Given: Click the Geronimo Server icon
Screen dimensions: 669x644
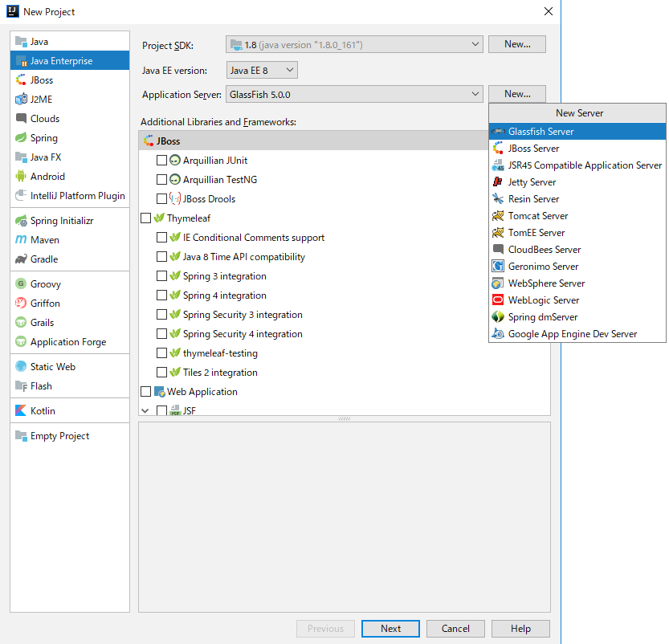Looking at the screenshot, I should (x=498, y=266).
